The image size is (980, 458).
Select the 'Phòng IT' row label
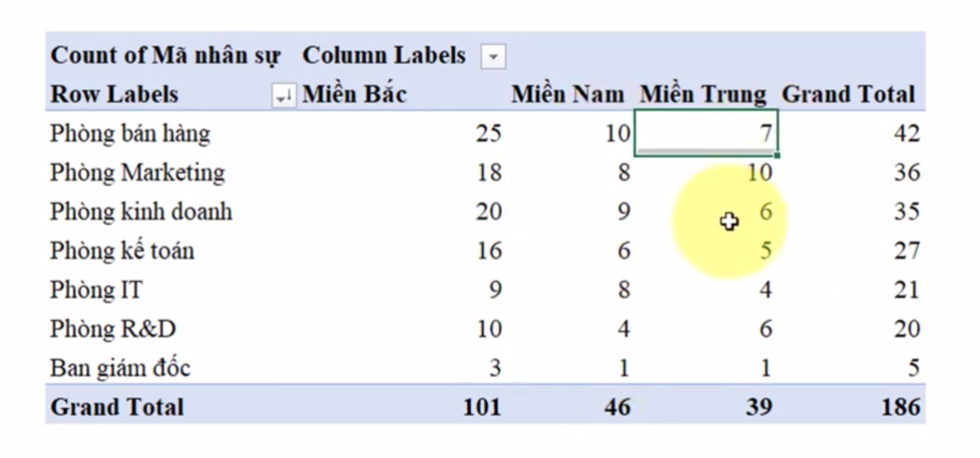[x=96, y=290]
